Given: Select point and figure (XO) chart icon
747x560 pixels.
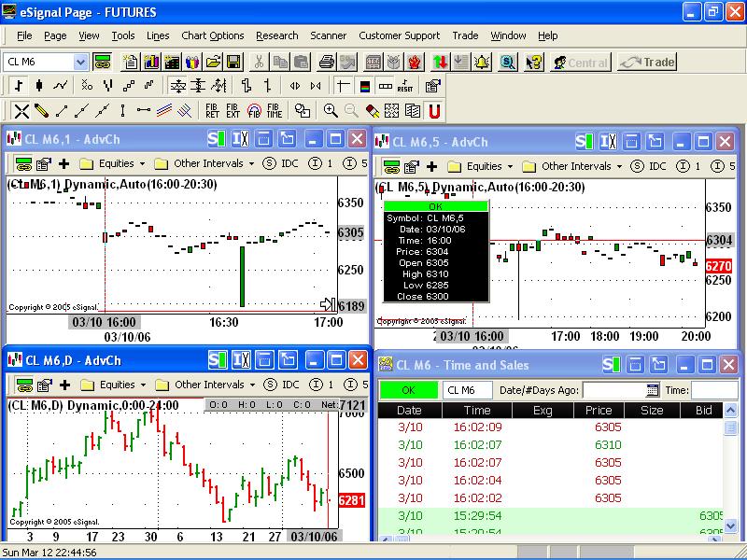Looking at the screenshot, I should [87, 86].
